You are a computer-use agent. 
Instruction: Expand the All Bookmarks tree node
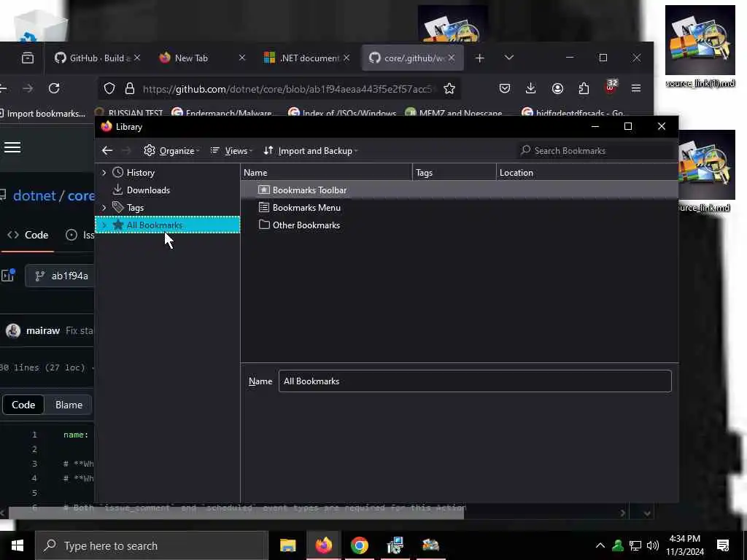pos(104,225)
